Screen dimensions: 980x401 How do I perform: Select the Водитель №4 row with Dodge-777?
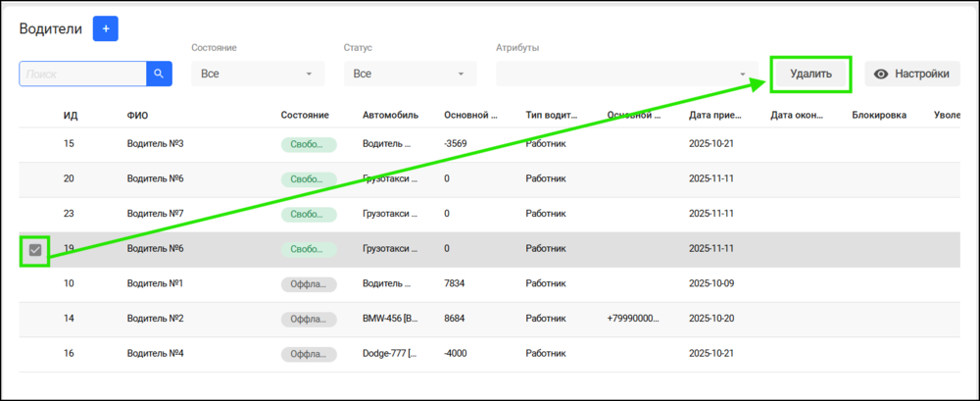[489, 355]
